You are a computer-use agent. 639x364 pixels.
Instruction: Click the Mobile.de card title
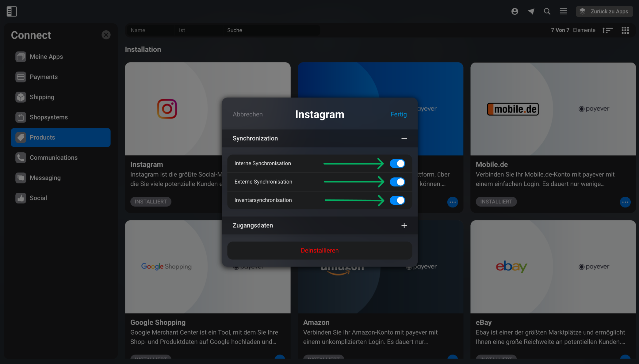click(x=492, y=165)
